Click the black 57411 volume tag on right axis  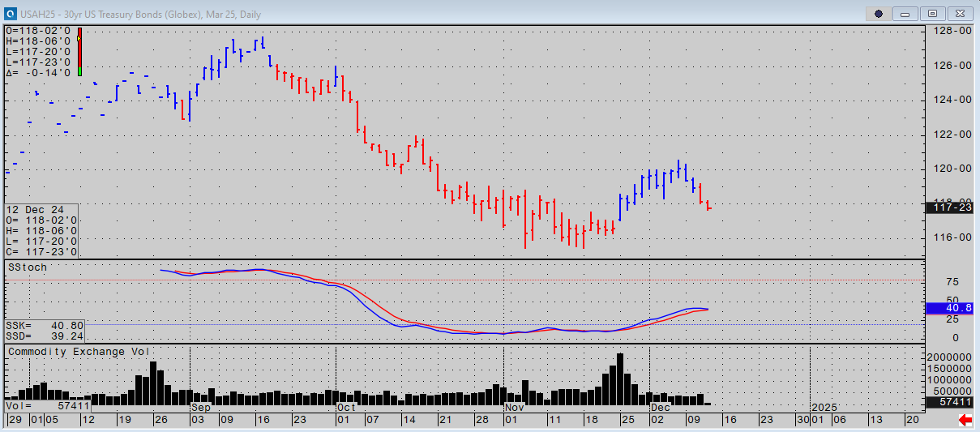click(949, 401)
